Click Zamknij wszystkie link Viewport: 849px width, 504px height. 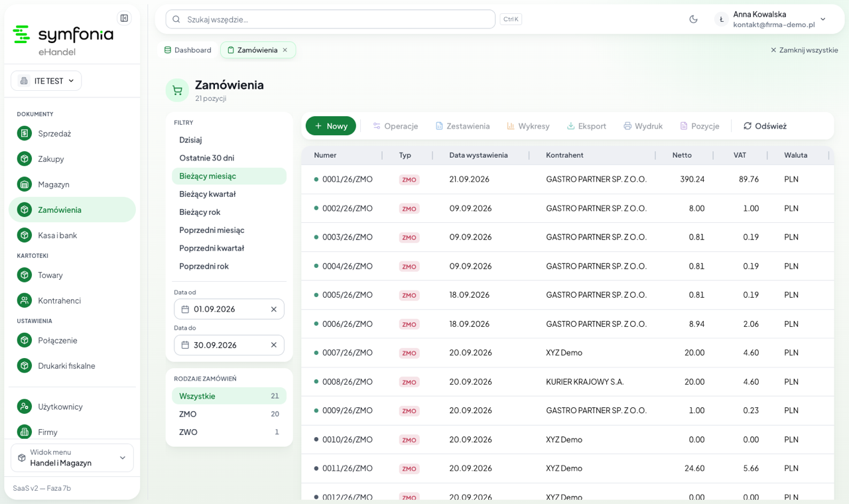(x=804, y=50)
